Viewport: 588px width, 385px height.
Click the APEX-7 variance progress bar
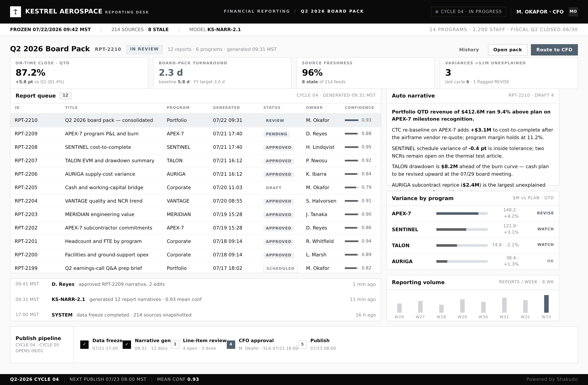(x=462, y=213)
